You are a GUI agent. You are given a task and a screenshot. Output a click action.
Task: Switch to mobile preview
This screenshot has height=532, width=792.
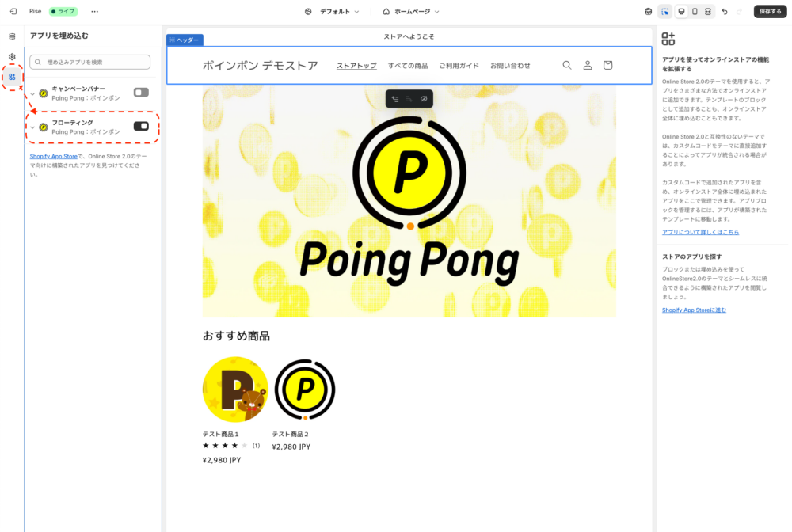pyautogui.click(x=695, y=12)
